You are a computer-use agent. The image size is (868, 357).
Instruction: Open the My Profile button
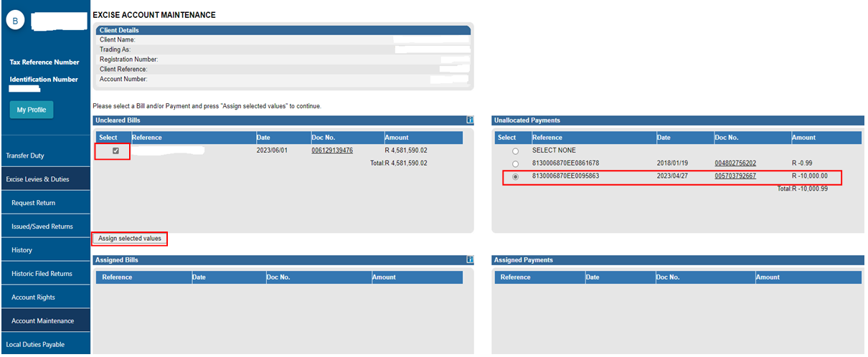(32, 110)
